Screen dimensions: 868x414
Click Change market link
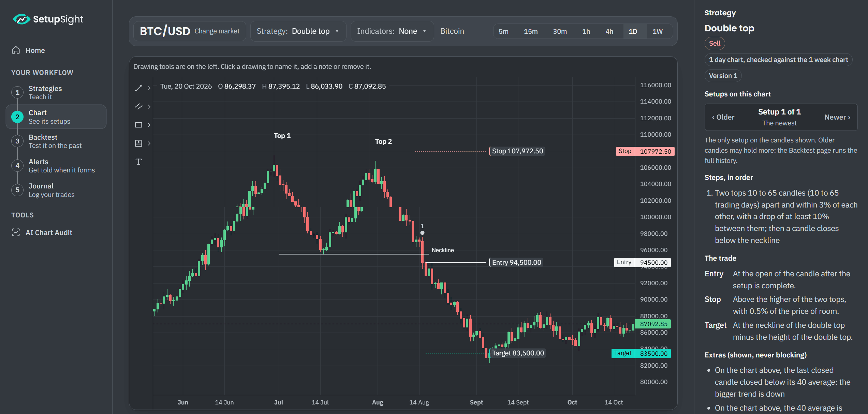tap(217, 31)
